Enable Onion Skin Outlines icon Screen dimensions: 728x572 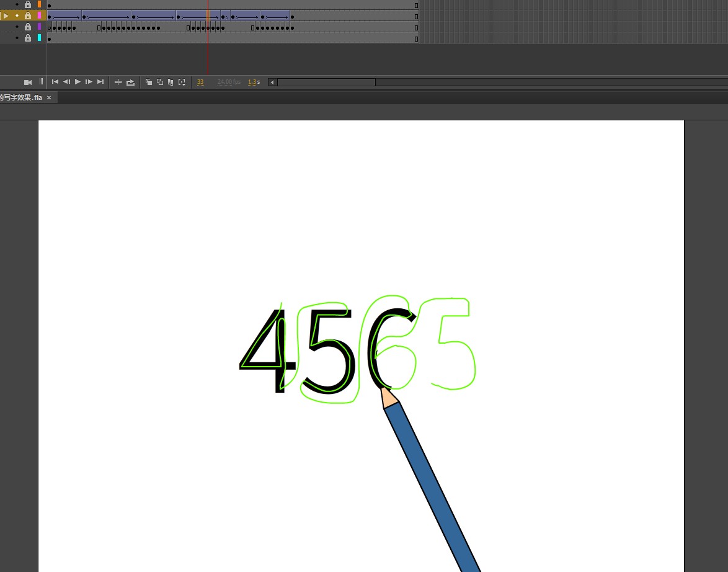[160, 82]
